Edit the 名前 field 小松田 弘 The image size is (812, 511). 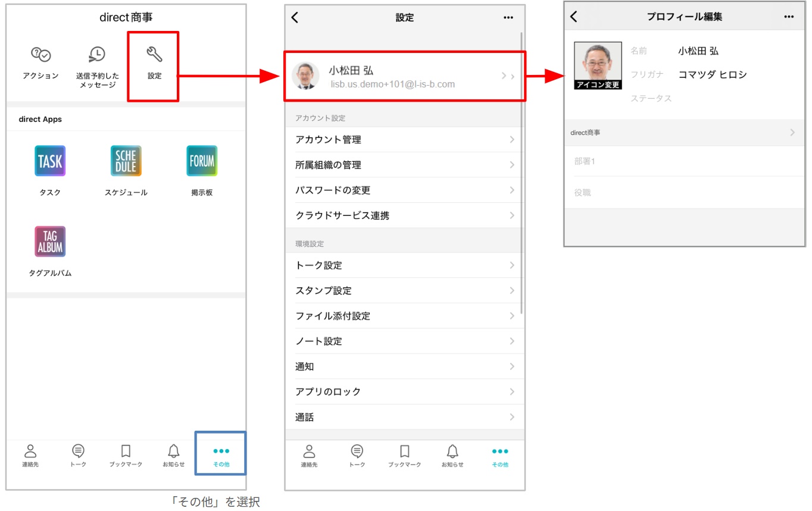click(x=698, y=51)
